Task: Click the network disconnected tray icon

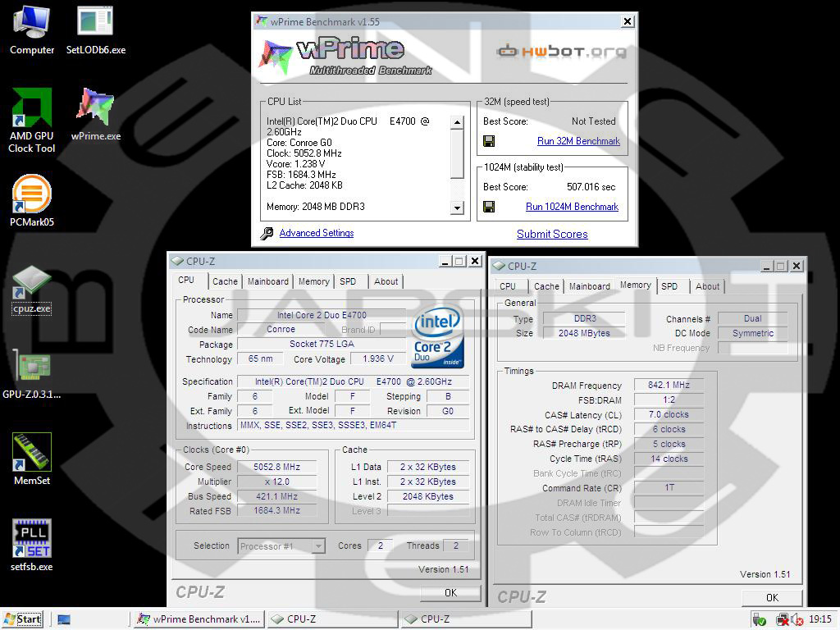Action: (x=783, y=620)
